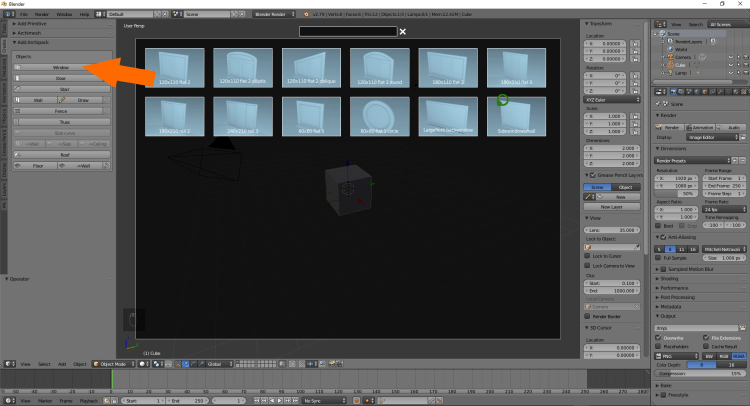Click the Door object button
This screenshot has height=406, width=750.
[x=62, y=77]
